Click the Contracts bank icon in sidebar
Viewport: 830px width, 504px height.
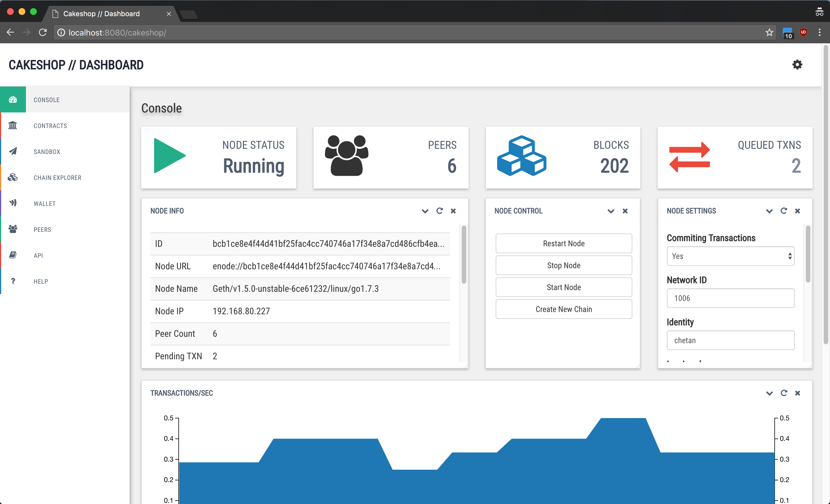[13, 125]
